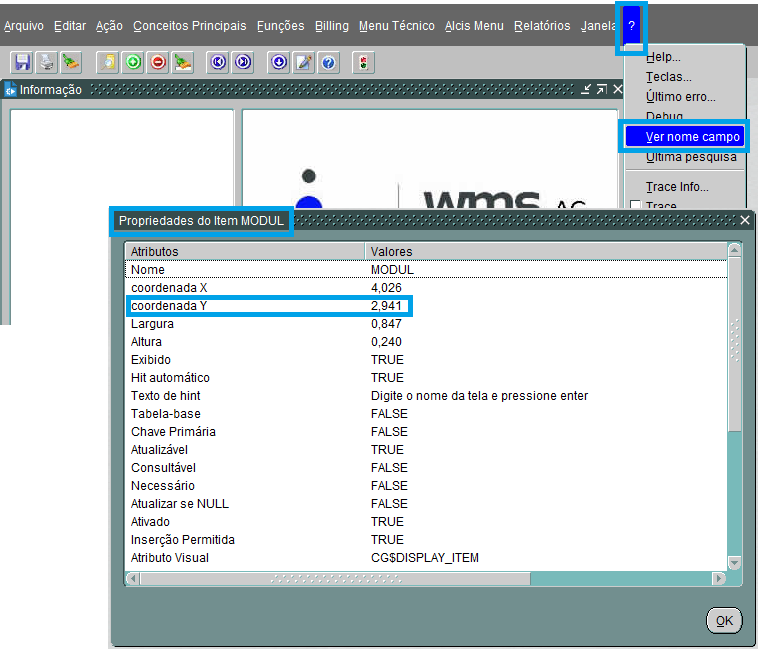Select the Texto de hint attribute row

[166, 396]
